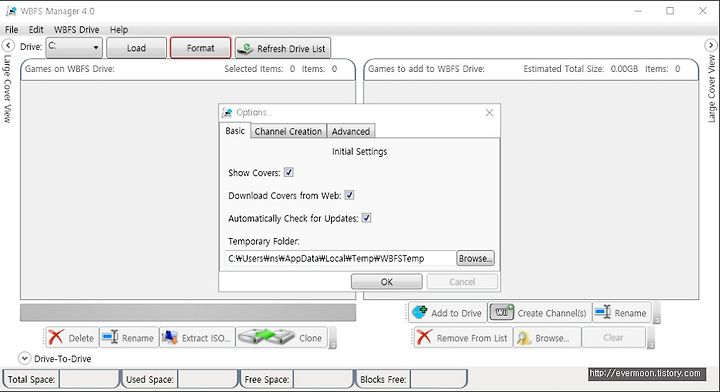Expand the Drive-To-Drive section
This screenshot has width=720, height=392.
[x=24, y=358]
